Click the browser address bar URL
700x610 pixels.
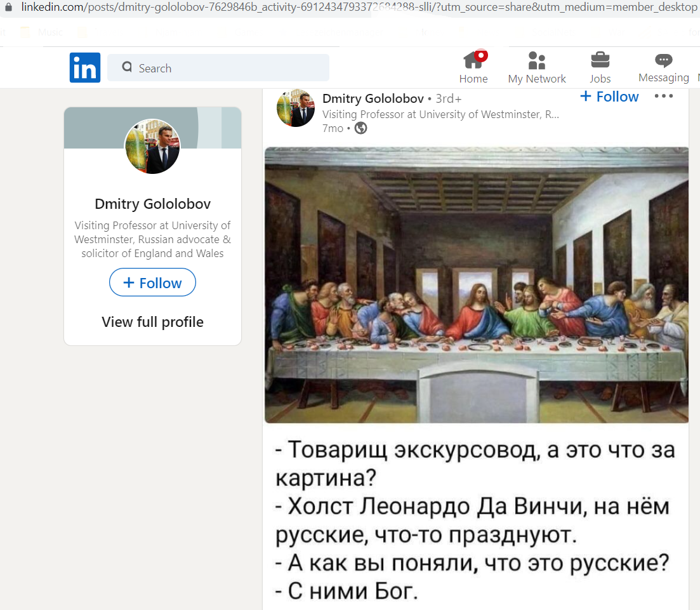(359, 7)
